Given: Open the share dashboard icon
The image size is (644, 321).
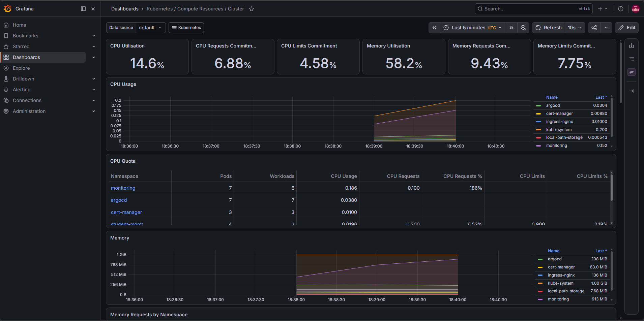Looking at the screenshot, I should click(x=594, y=28).
